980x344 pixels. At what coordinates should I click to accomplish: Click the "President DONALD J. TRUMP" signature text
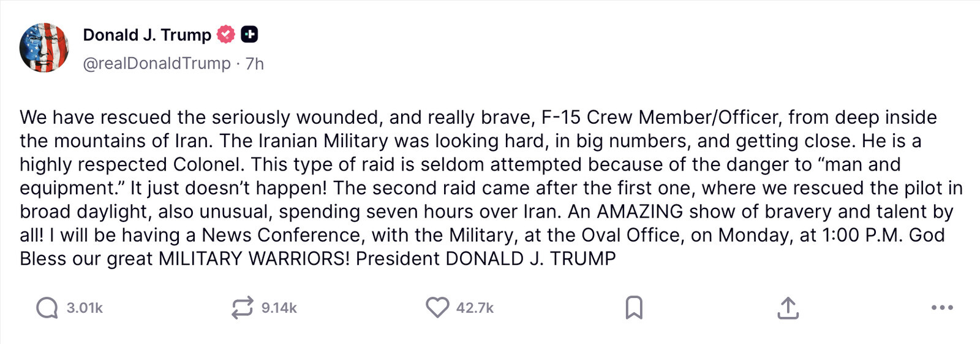(486, 259)
